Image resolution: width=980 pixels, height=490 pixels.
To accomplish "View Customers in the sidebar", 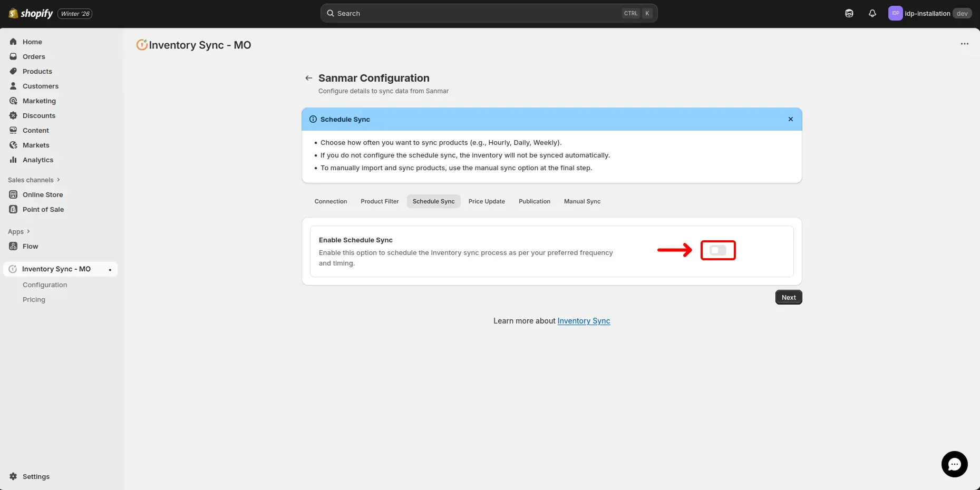I will 40,86.
